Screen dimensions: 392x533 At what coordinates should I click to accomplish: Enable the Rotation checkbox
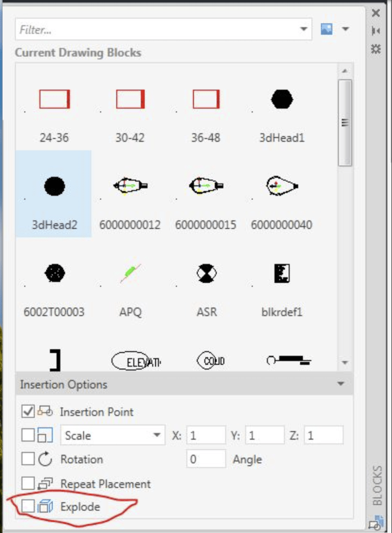tap(28, 459)
